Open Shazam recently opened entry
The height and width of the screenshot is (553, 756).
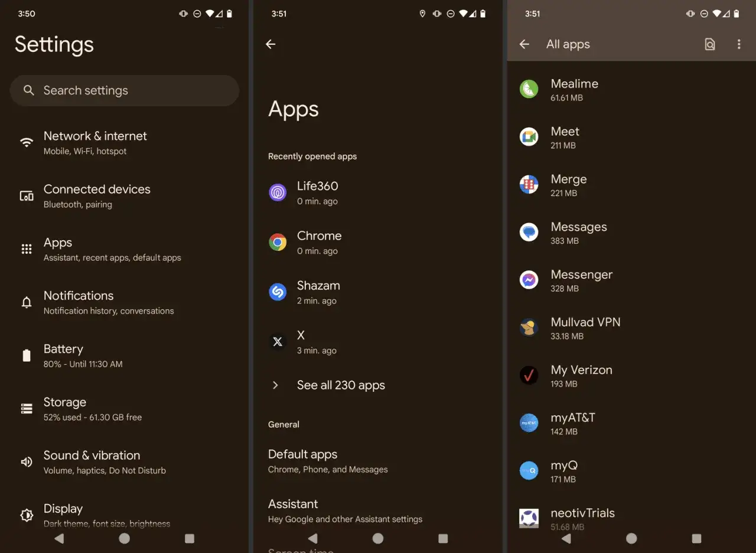[x=378, y=292]
